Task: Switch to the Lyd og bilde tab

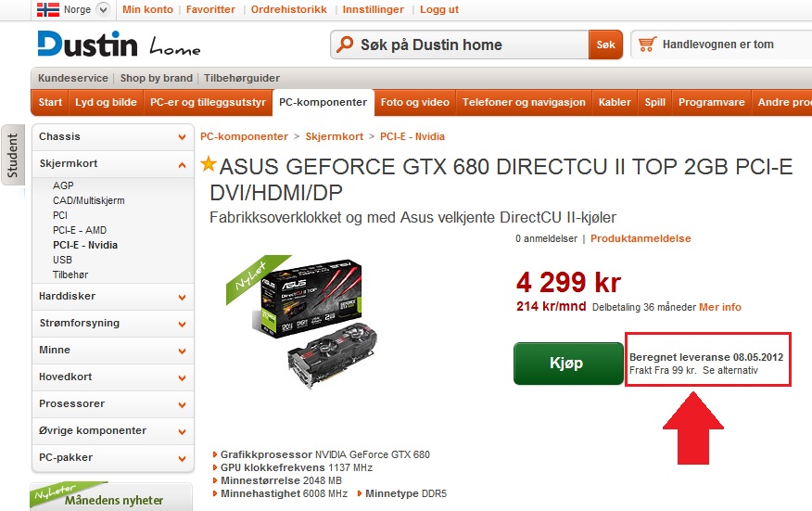Action: click(x=106, y=102)
